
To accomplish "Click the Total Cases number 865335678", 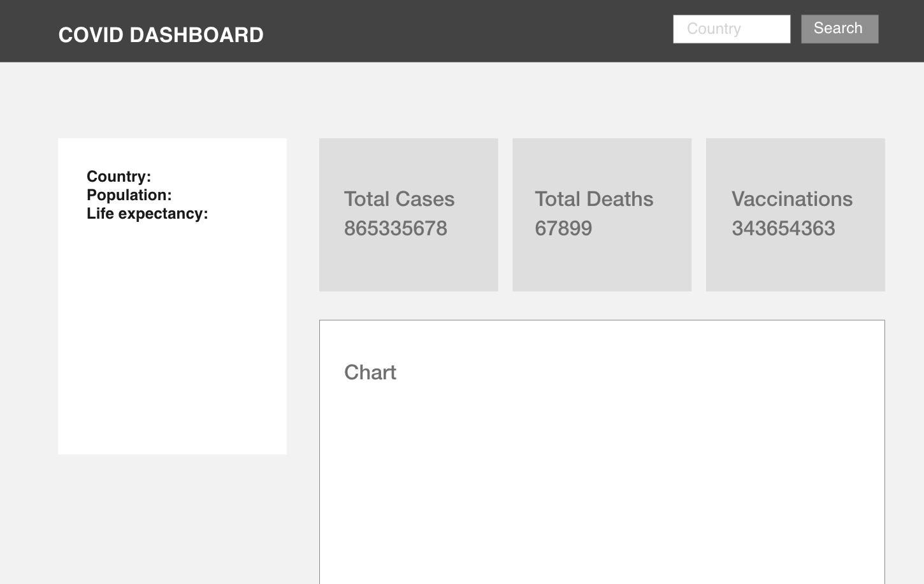I will pyautogui.click(x=395, y=228).
